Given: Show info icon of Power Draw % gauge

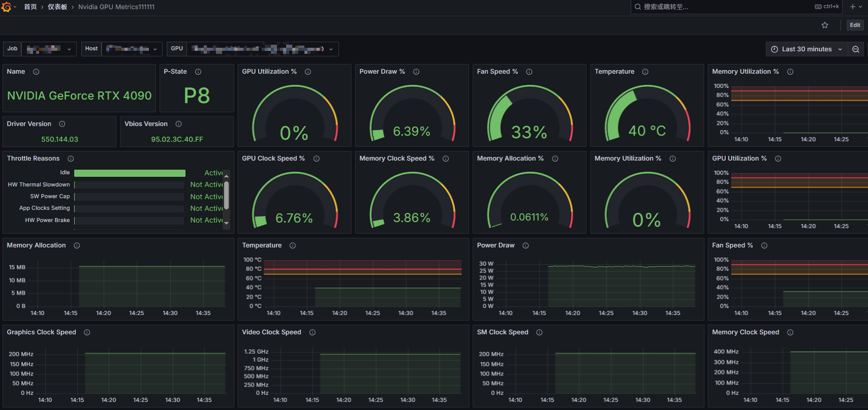Looking at the screenshot, I should click(416, 72).
